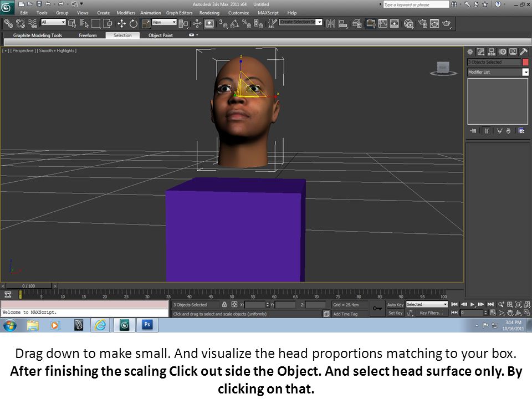Open the Material Editor

pos(409,23)
